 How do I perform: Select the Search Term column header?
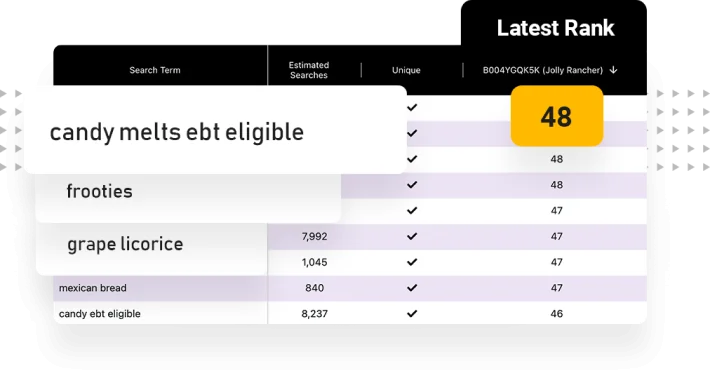155,70
